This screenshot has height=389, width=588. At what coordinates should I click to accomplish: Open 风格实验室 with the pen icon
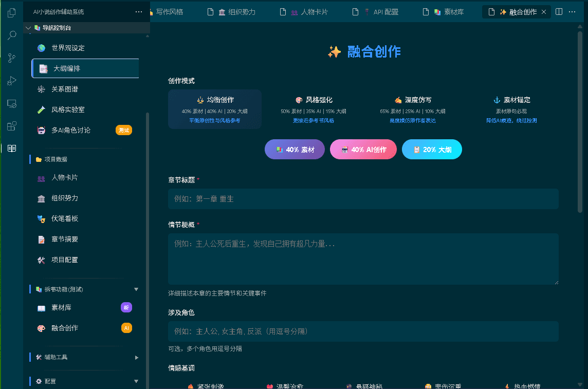pos(67,109)
